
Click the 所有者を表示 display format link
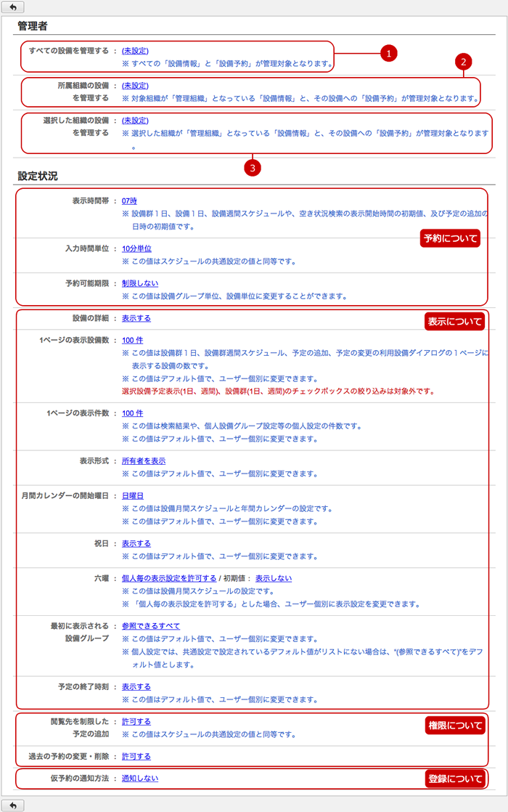coord(144,461)
